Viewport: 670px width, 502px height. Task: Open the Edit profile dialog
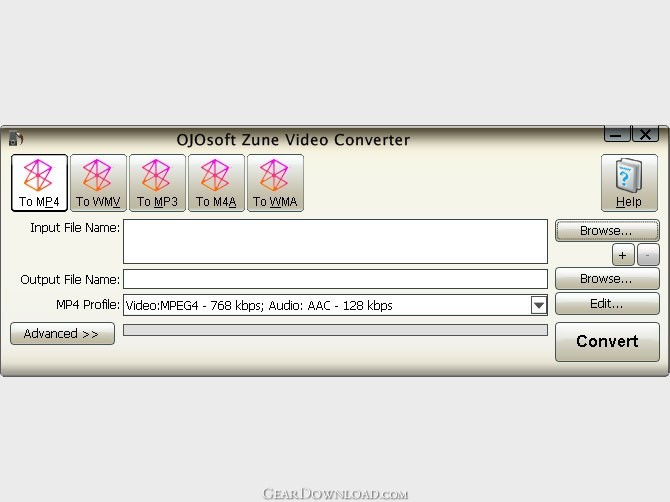pyautogui.click(x=607, y=303)
